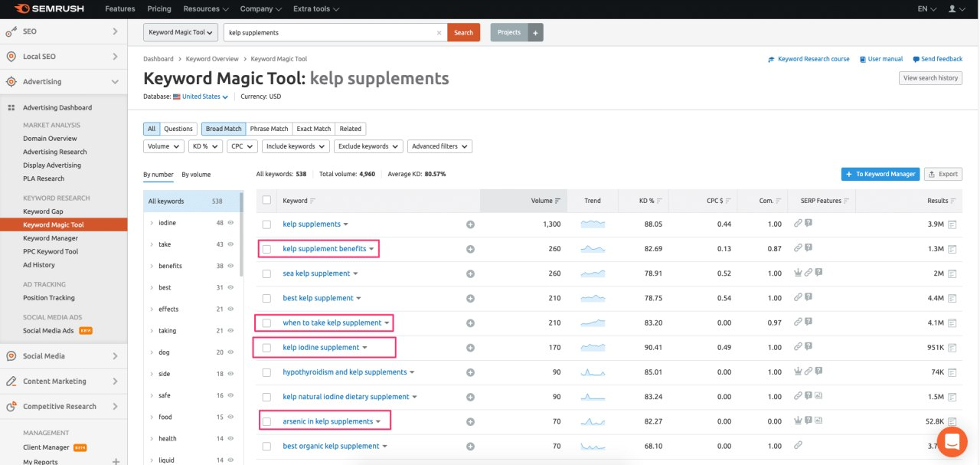Open the user account icon
The height and width of the screenshot is (465, 980).
pyautogui.click(x=952, y=8)
